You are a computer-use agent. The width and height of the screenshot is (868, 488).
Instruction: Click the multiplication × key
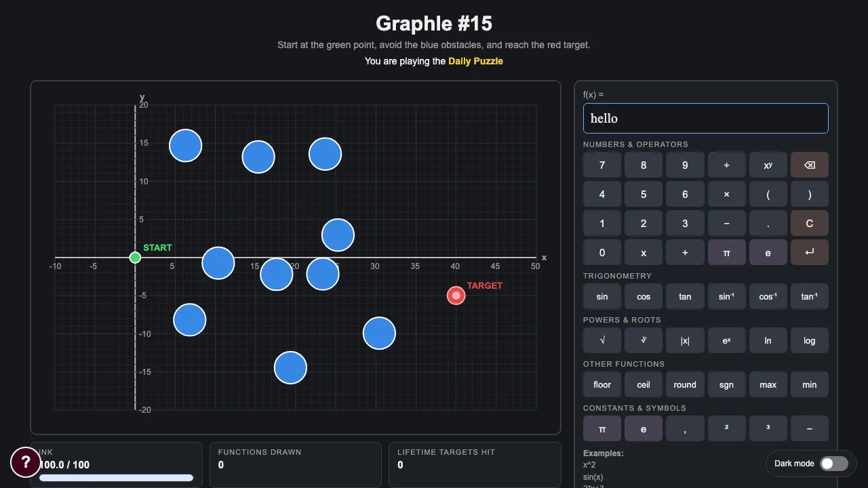coord(726,194)
